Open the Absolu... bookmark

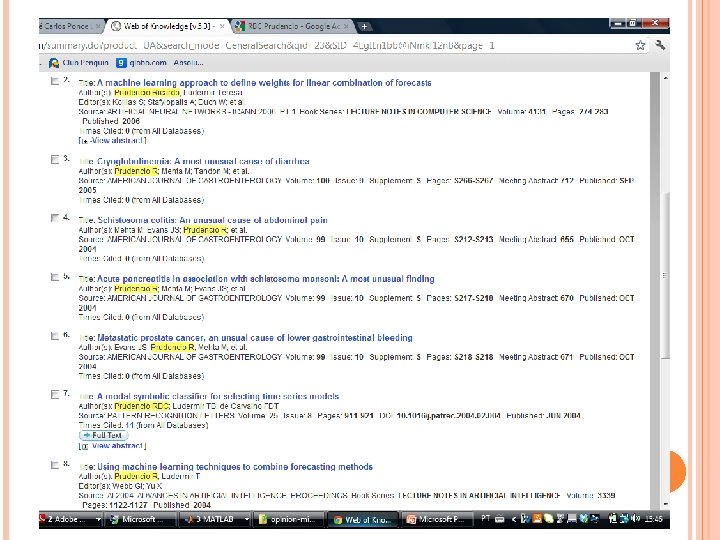tap(188, 63)
